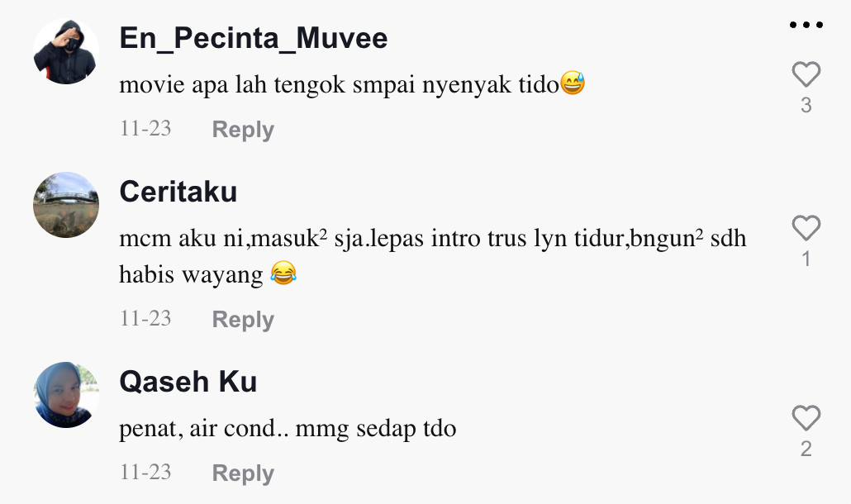Reply to Ceritaku's comment
Image resolution: width=851 pixels, height=504 pixels.
point(243,320)
